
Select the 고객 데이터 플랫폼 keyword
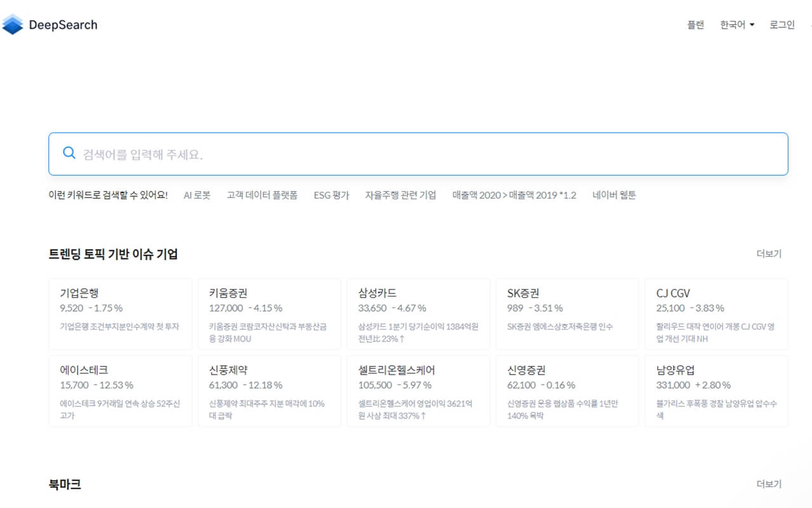(x=262, y=195)
